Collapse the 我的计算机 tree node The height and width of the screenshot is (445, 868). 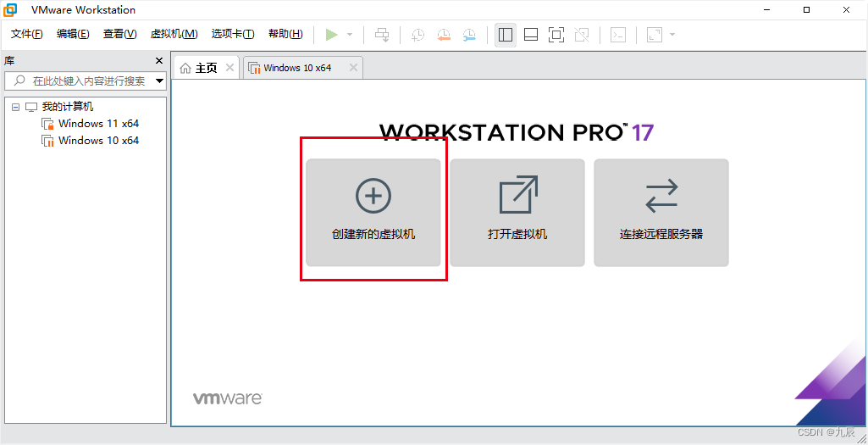pos(15,107)
